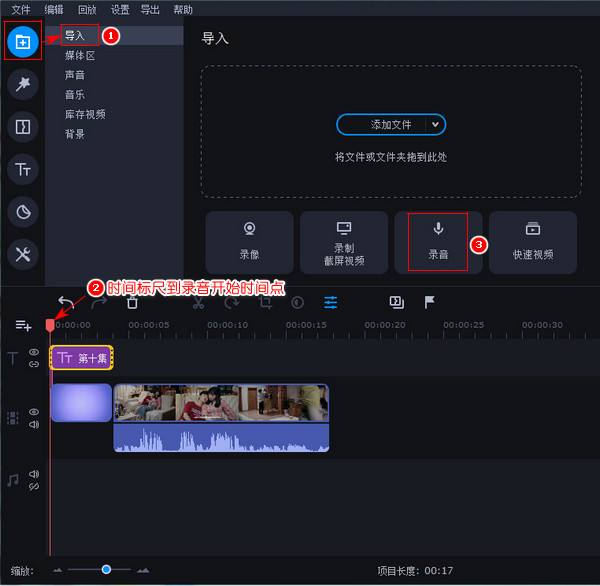This screenshot has height=586, width=600.
Task: Select the audio waveform of video clip
Action: (221, 437)
